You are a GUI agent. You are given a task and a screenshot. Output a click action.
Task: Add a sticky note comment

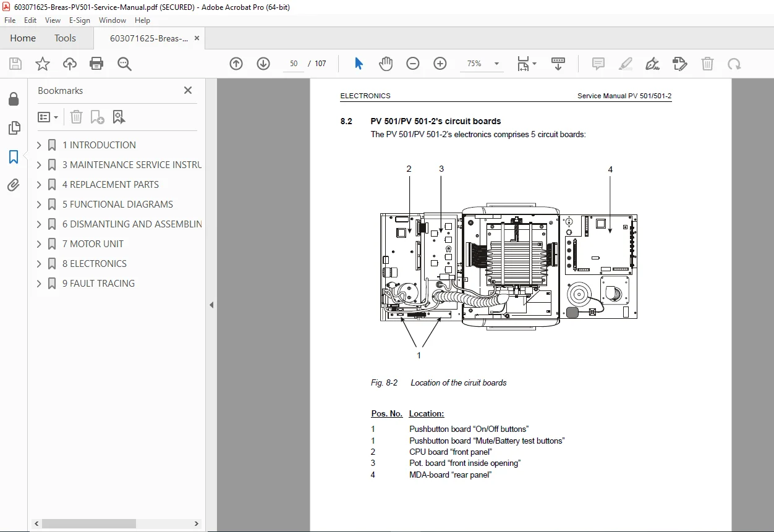(598, 64)
